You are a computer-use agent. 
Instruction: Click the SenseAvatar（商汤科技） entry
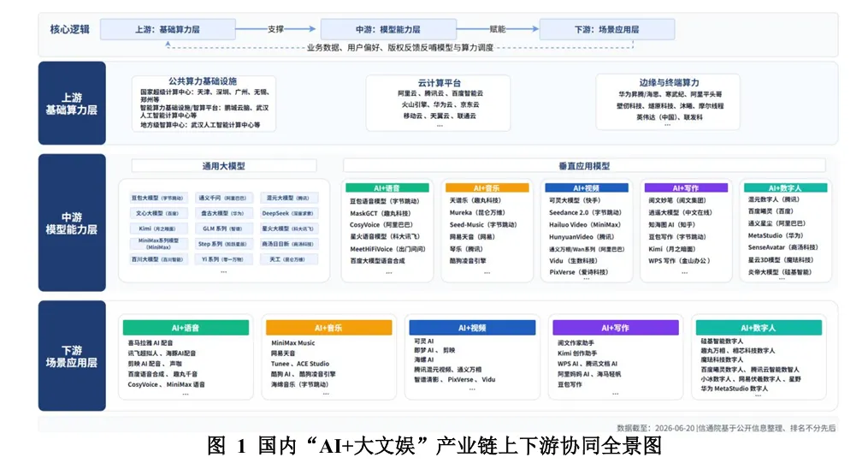[782, 247]
